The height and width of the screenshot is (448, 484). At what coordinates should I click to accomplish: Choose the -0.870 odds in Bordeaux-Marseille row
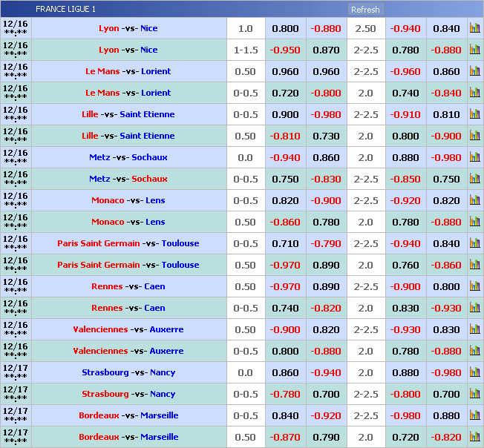tap(285, 438)
